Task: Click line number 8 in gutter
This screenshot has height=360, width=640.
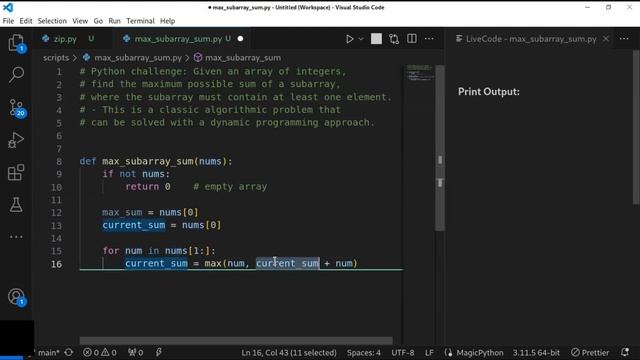Action: [59, 162]
